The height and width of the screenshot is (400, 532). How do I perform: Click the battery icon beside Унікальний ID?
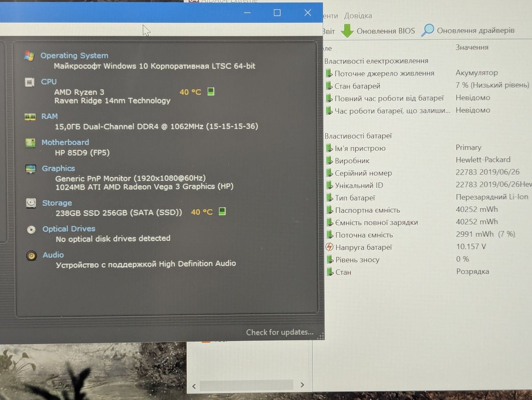pyautogui.click(x=330, y=185)
